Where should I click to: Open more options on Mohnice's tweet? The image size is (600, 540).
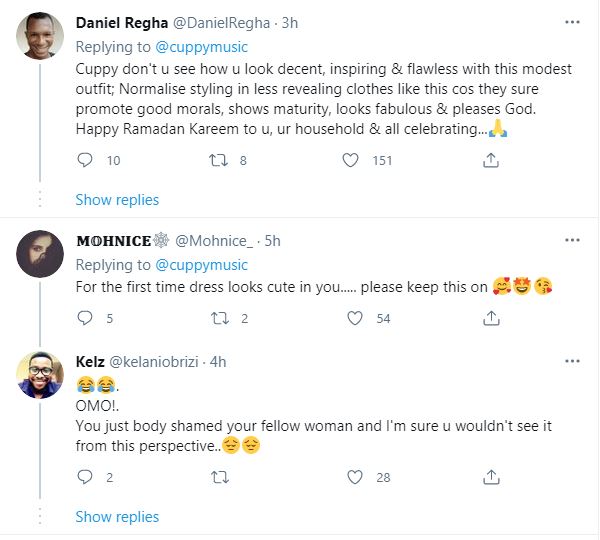point(571,241)
